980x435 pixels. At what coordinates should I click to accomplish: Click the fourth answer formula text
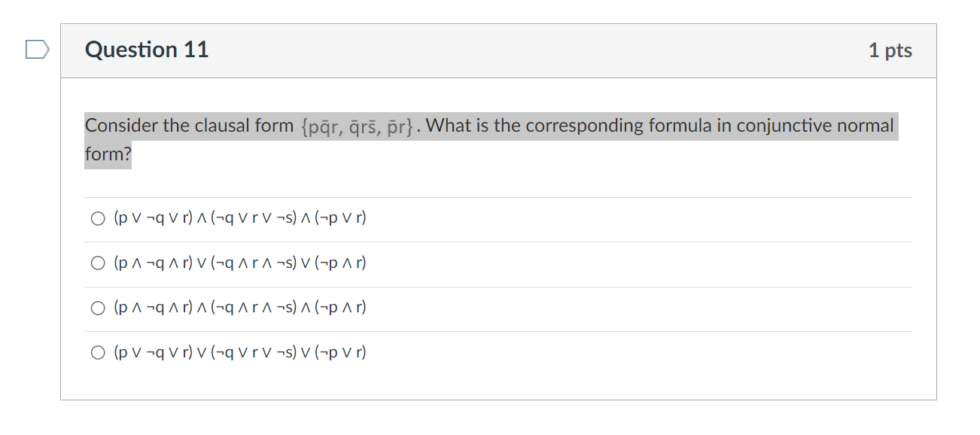pyautogui.click(x=239, y=351)
